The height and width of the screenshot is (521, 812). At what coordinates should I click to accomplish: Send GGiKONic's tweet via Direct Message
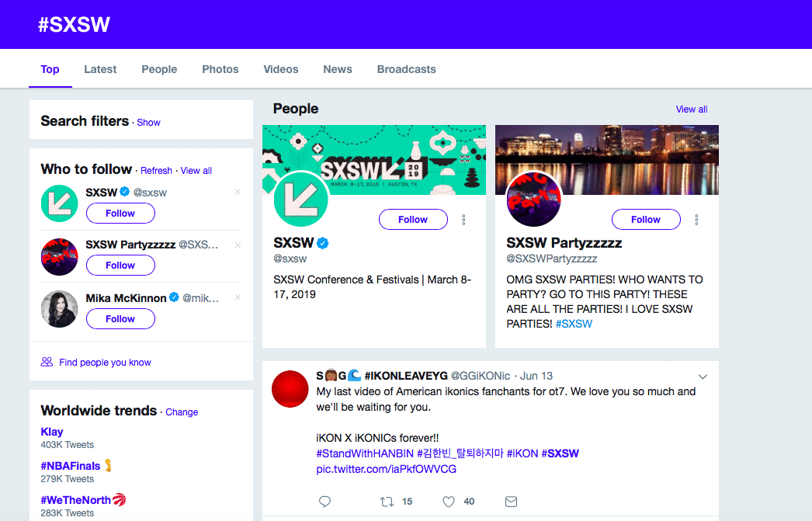(511, 501)
